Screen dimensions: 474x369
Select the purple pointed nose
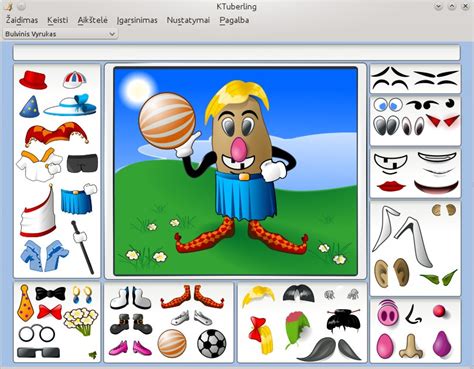(x=442, y=344)
